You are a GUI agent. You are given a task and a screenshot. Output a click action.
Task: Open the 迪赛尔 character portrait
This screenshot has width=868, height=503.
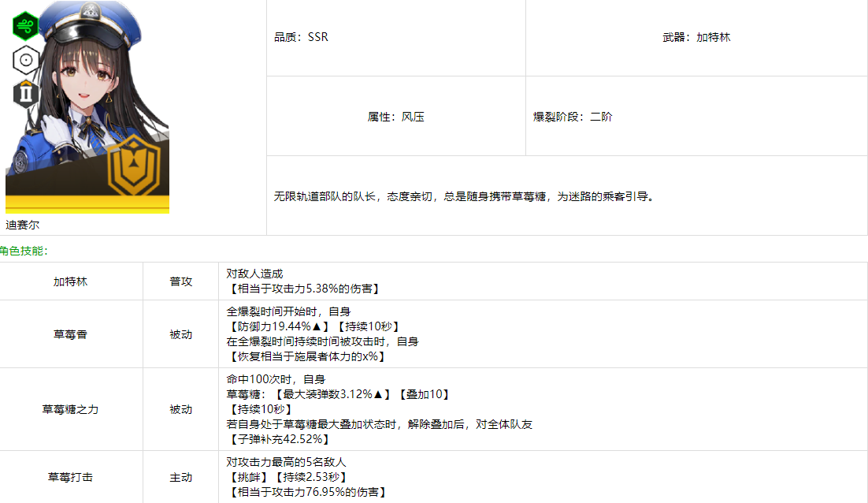point(87,107)
